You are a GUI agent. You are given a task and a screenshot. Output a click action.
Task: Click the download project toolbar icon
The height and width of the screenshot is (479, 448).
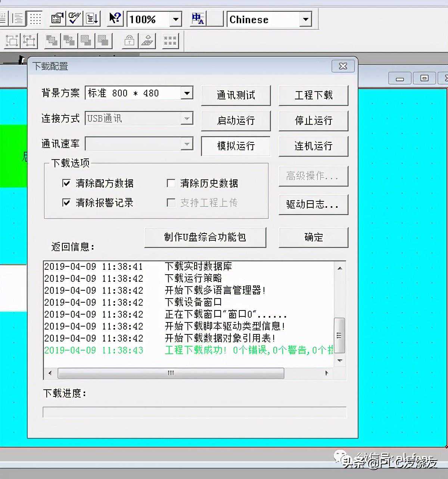point(92,19)
